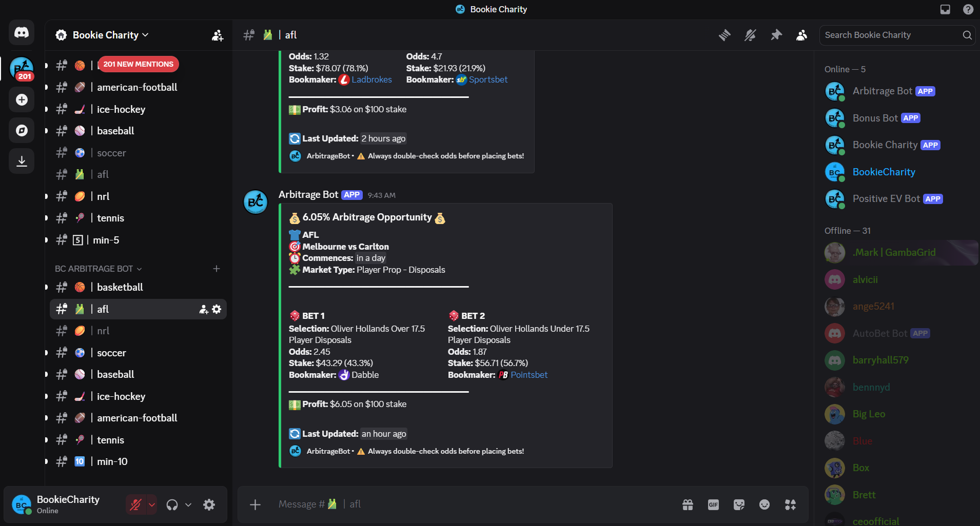The height and width of the screenshot is (526, 980).
Task: Open Sportsbet bookmaker link
Action: pyautogui.click(x=488, y=79)
